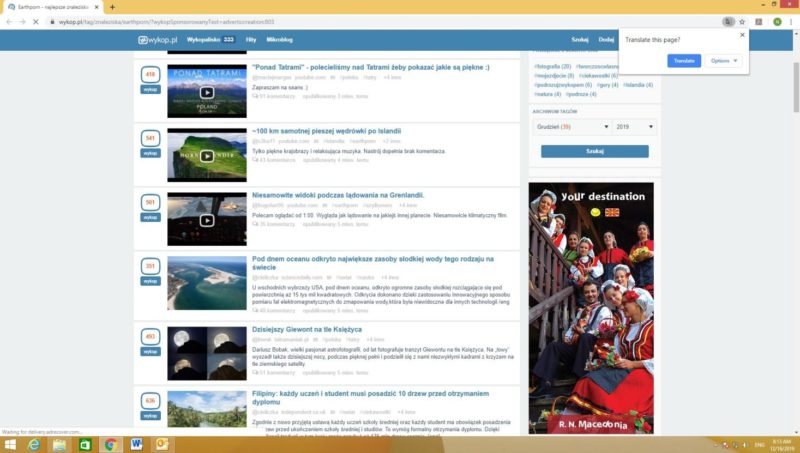The height and width of the screenshot is (453, 800).
Task: Open Outlook from the taskbar
Action: [x=162, y=445]
